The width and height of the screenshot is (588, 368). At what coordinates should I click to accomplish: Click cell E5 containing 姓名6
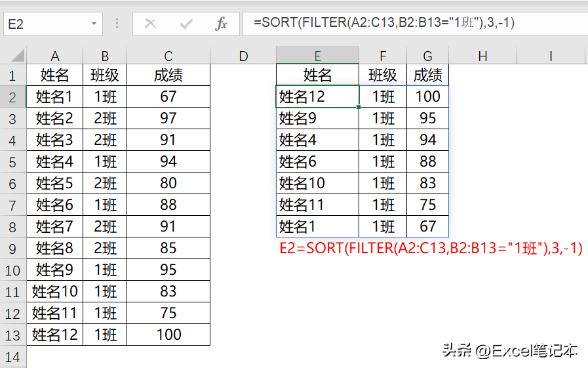[318, 161]
